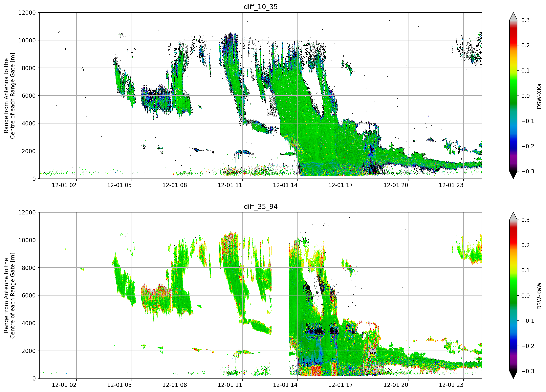
Task: Click the diff_10_35 plot title
Action: coord(261,7)
